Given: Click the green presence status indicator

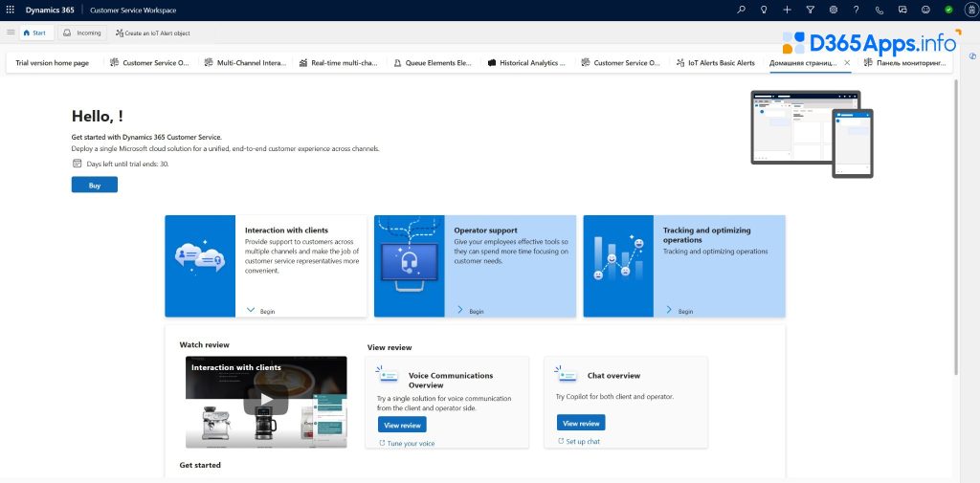Looking at the screenshot, I should click(x=948, y=10).
